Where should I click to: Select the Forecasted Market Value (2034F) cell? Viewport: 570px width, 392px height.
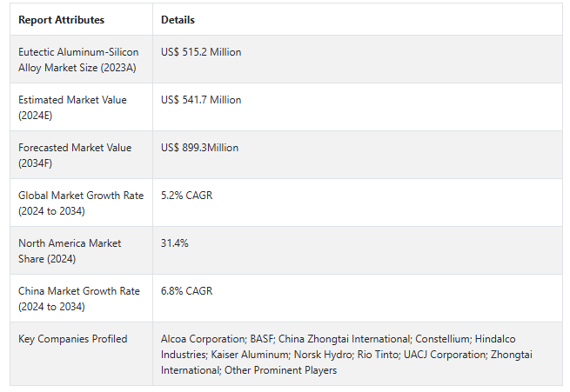pyautogui.click(x=75, y=155)
